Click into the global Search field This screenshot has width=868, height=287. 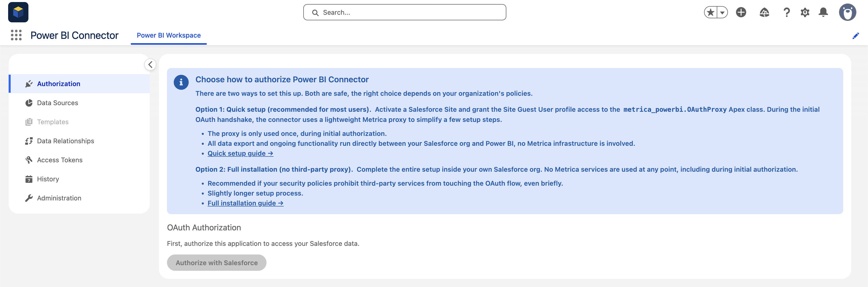(404, 12)
